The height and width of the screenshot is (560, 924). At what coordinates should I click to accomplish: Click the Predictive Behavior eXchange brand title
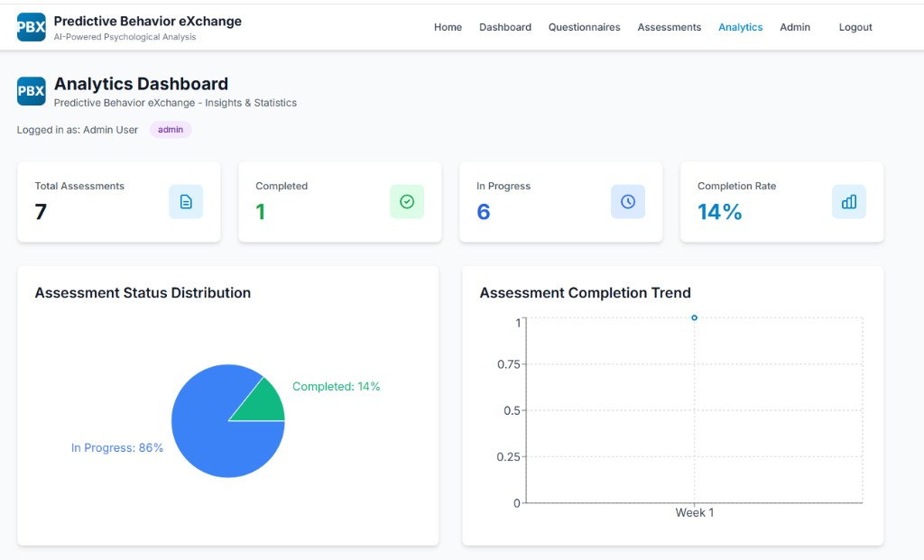(x=147, y=22)
